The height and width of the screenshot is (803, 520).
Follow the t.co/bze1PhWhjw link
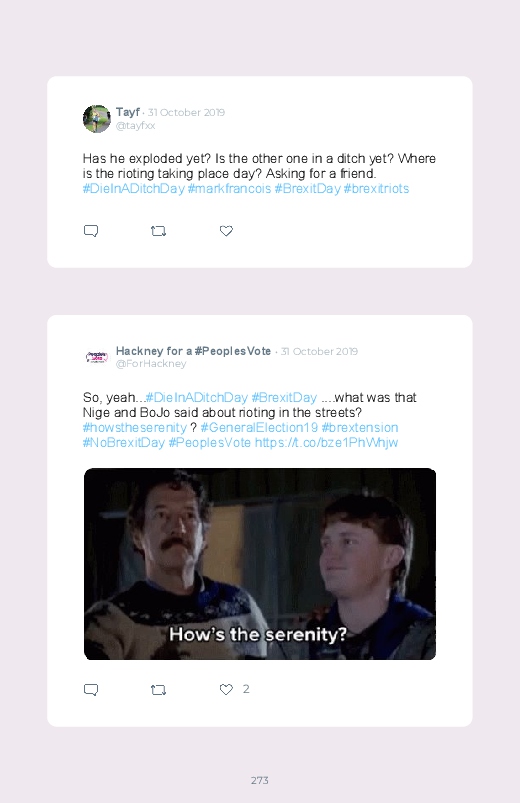pyautogui.click(x=326, y=442)
